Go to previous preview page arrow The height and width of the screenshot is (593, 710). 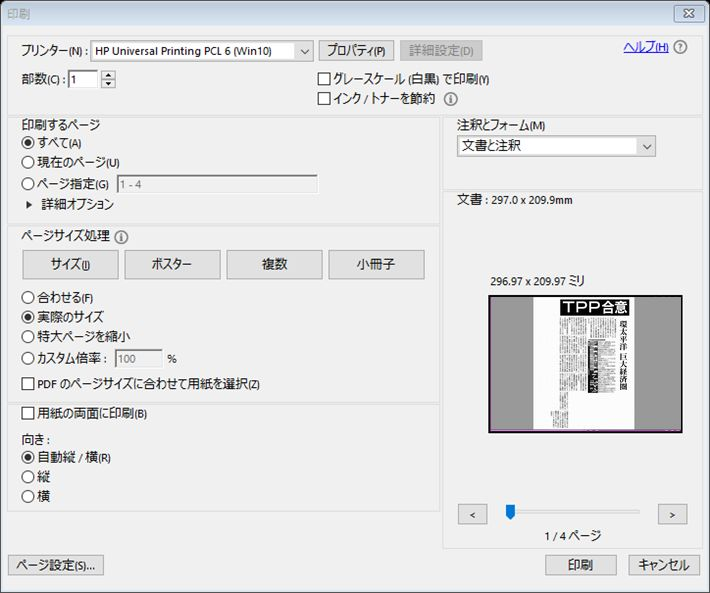[472, 514]
